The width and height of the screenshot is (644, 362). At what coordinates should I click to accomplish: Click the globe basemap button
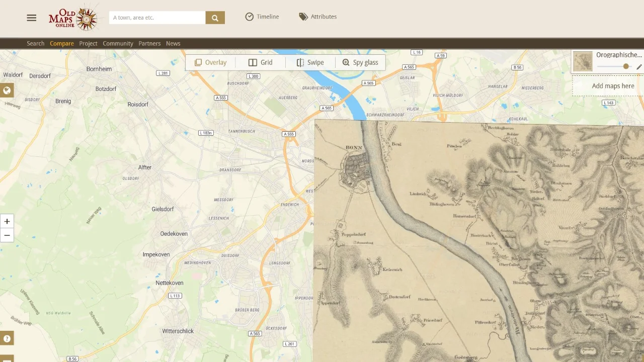(x=7, y=90)
